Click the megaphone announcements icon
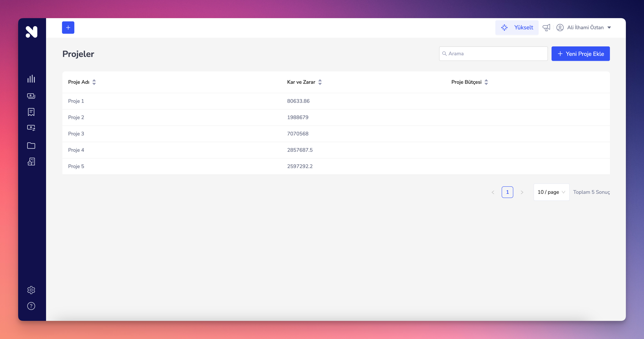Viewport: 644px width, 339px height. pos(546,27)
